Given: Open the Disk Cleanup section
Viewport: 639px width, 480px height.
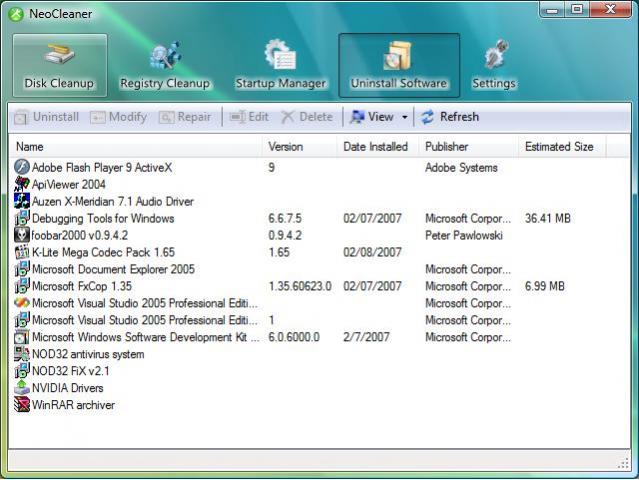Looking at the screenshot, I should click(60, 65).
